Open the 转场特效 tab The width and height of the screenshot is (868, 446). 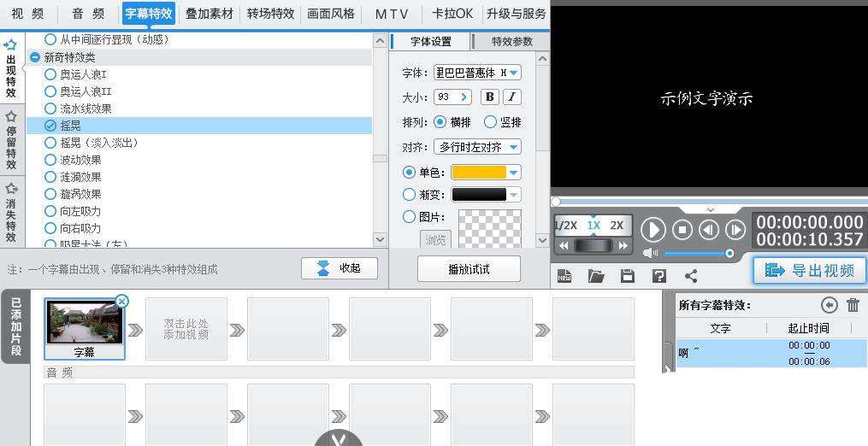(x=270, y=14)
